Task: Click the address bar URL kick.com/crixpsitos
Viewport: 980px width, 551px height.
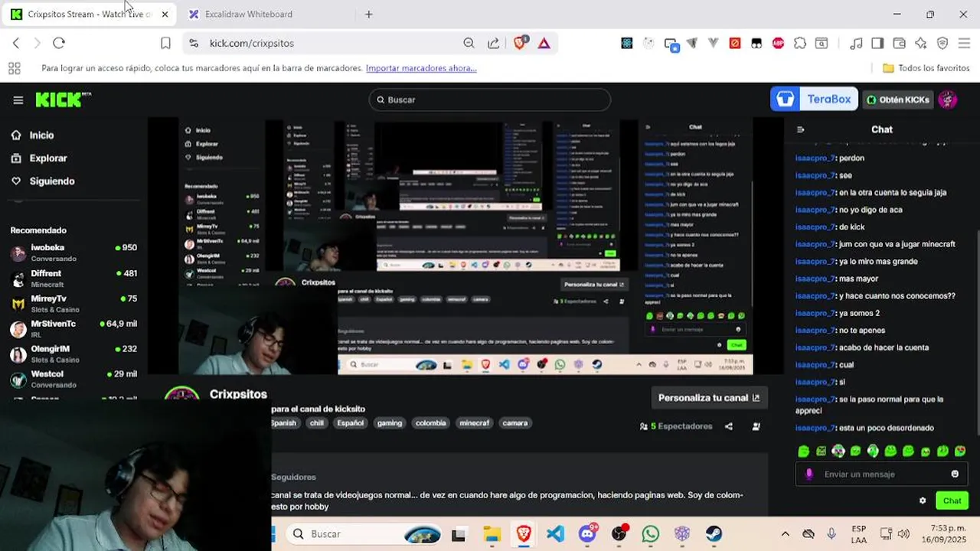Action: click(x=252, y=43)
